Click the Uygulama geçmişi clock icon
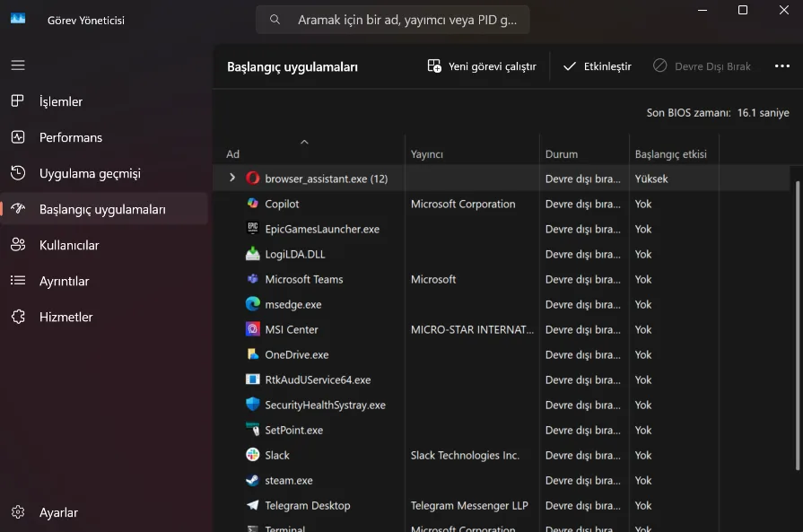 click(x=17, y=173)
